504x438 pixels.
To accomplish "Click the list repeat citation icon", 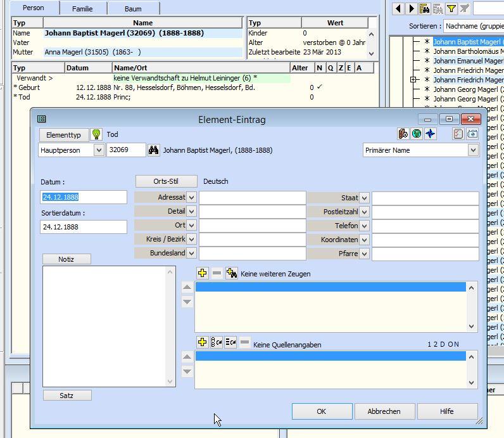I will pos(230,342).
